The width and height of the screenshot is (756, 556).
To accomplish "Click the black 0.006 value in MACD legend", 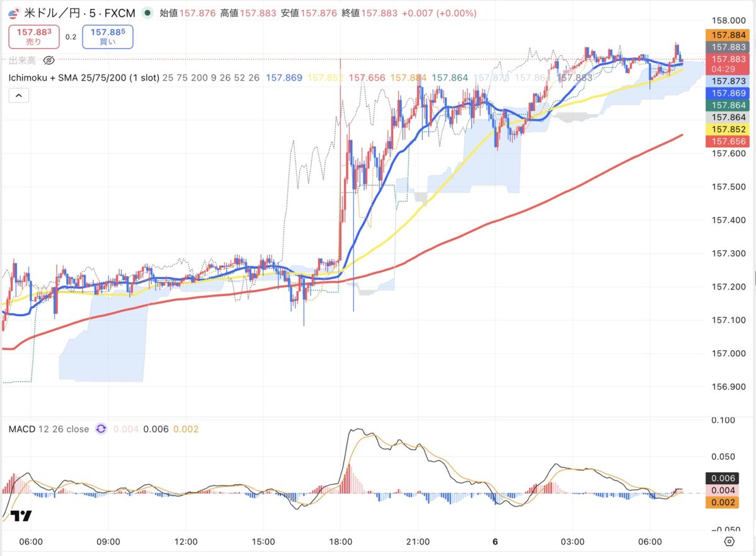I will (156, 429).
